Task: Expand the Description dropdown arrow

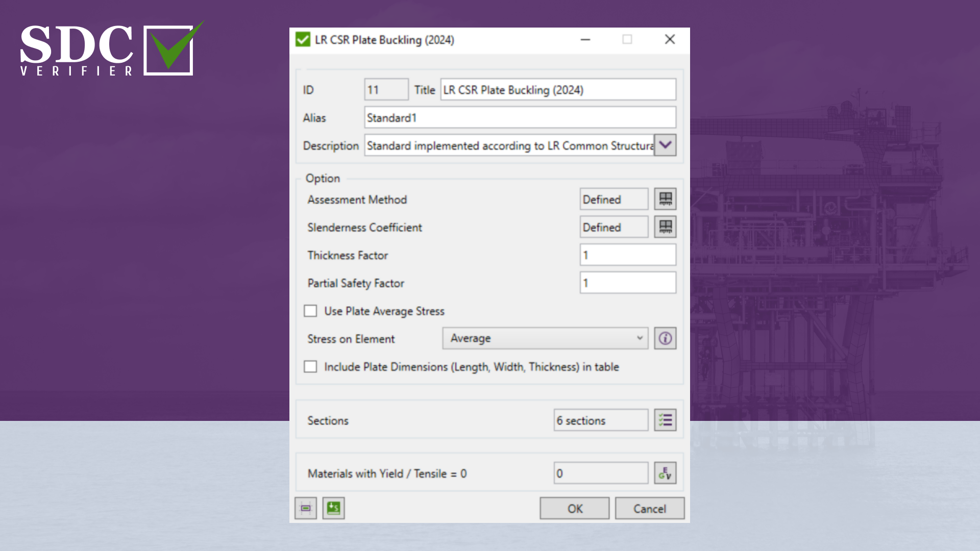Action: tap(665, 145)
